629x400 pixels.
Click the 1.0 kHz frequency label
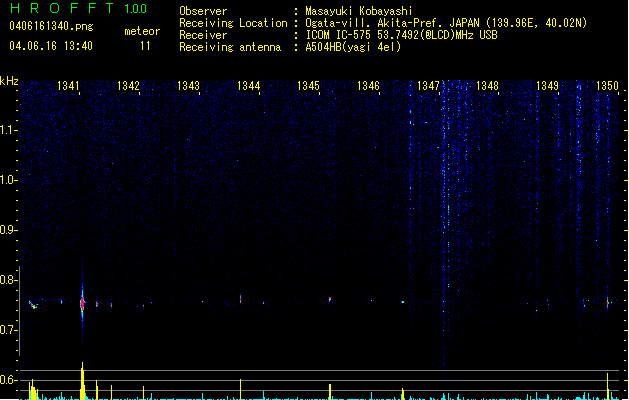coord(8,180)
